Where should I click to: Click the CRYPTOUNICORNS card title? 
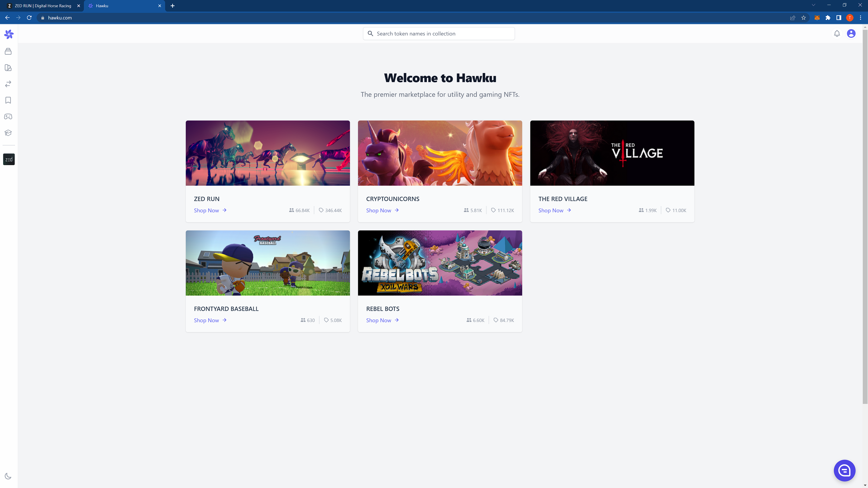[x=393, y=199]
